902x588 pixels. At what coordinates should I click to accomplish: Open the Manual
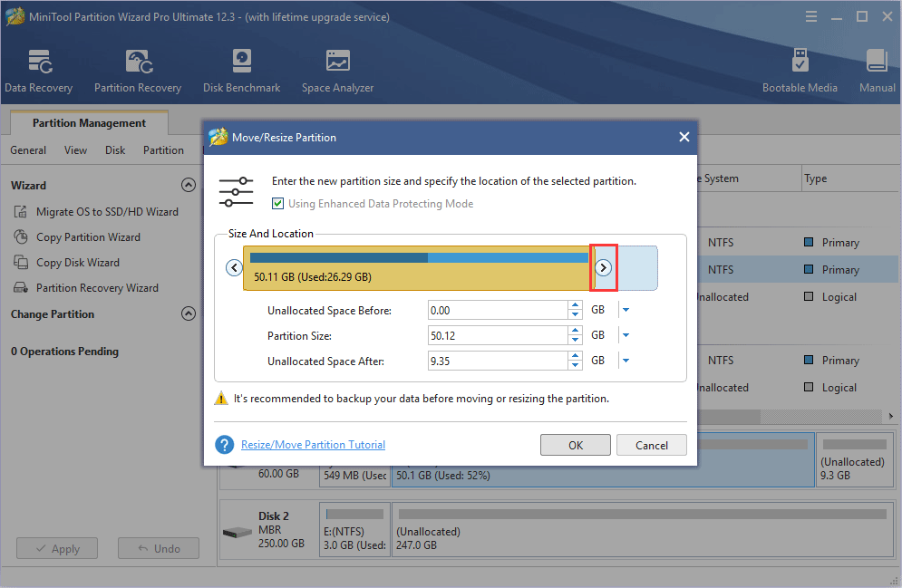(x=878, y=72)
